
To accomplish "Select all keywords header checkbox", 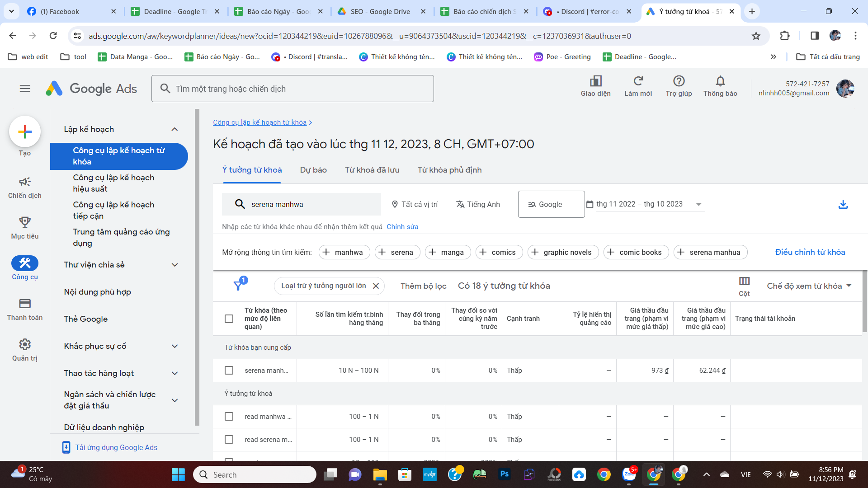I will point(229,319).
